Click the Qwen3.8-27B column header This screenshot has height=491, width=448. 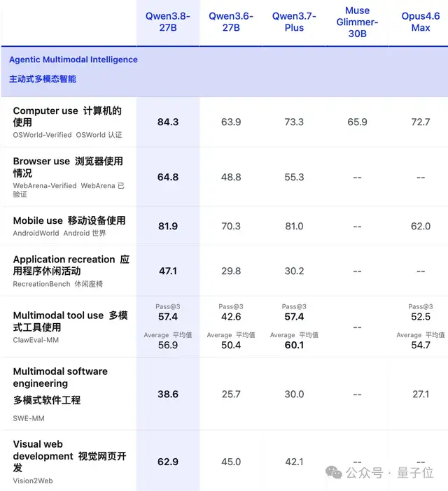(168, 22)
